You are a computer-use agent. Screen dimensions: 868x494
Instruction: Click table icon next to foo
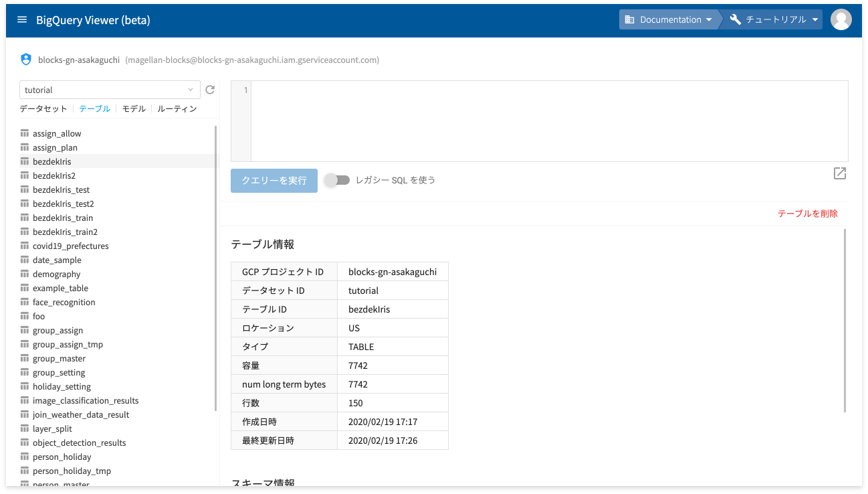coord(25,316)
